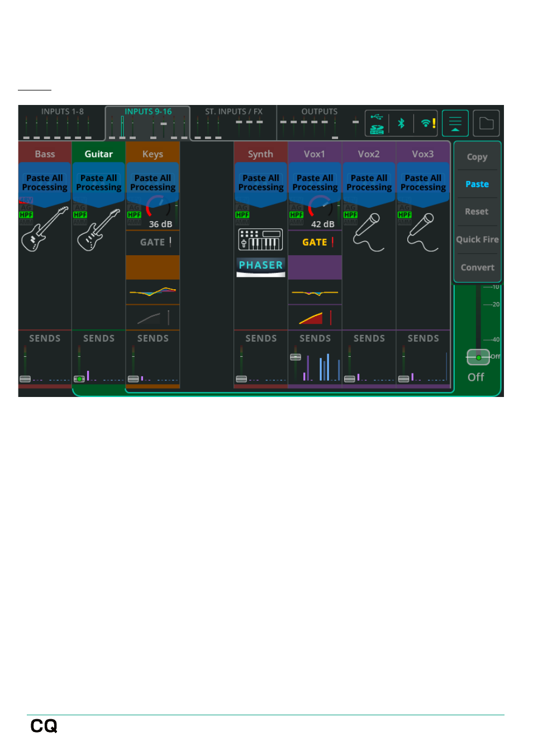Select the Vox1 channel name header
Screen dimensions: 533x756
(x=315, y=154)
